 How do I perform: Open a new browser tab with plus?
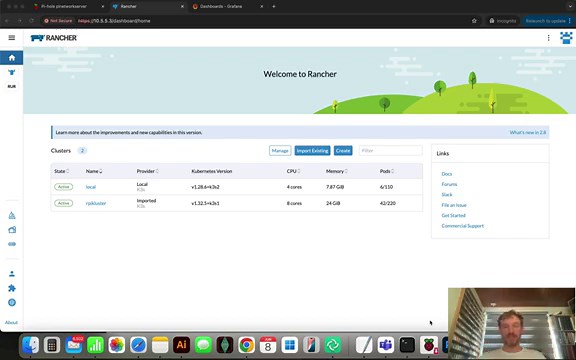click(274, 6)
